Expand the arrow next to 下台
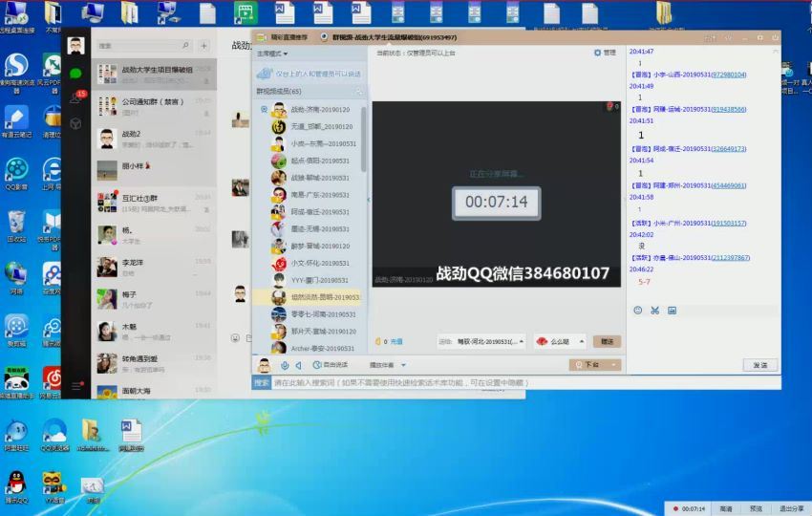The image size is (812, 516). point(614,365)
